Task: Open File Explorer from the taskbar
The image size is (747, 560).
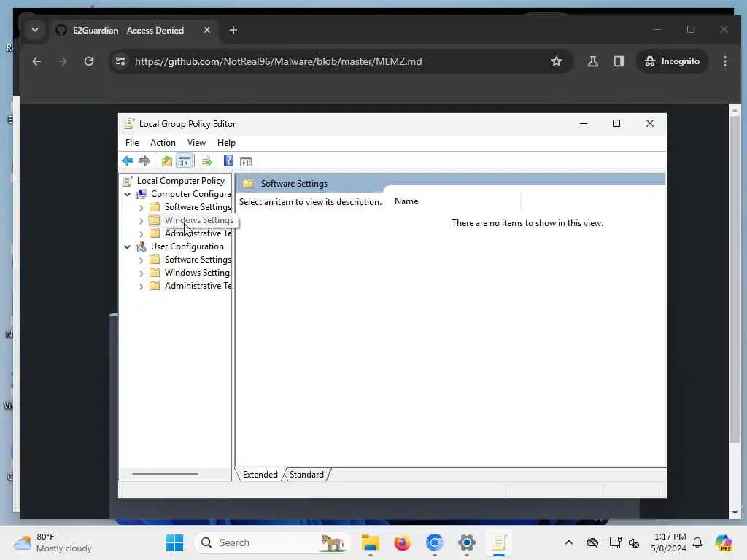Action: tap(370, 542)
